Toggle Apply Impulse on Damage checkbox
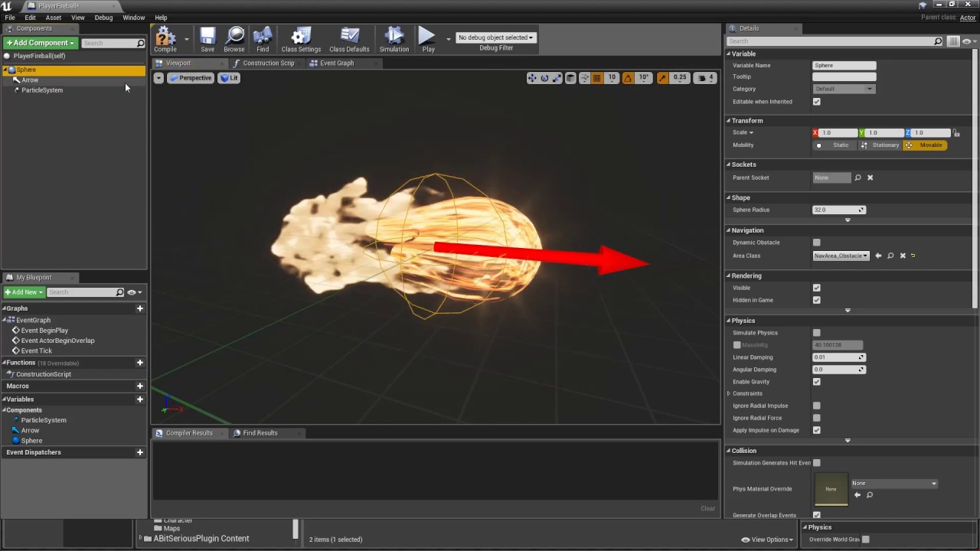The height and width of the screenshot is (551, 980). click(817, 430)
